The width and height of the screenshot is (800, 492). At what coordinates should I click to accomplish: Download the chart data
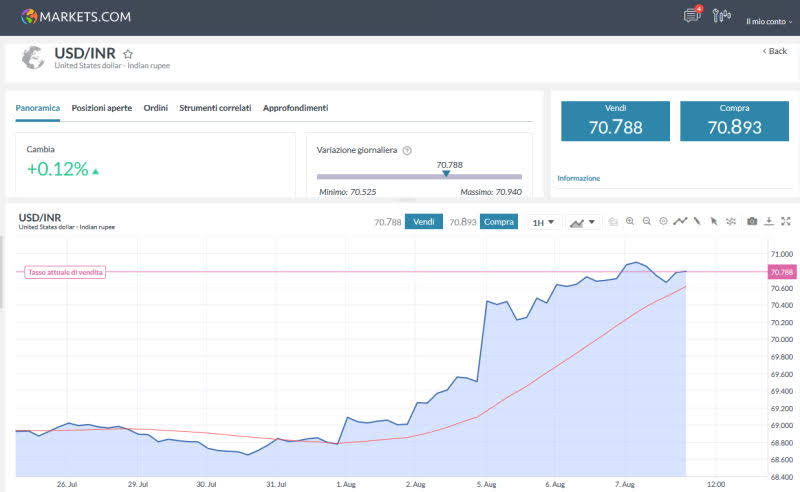pos(769,222)
